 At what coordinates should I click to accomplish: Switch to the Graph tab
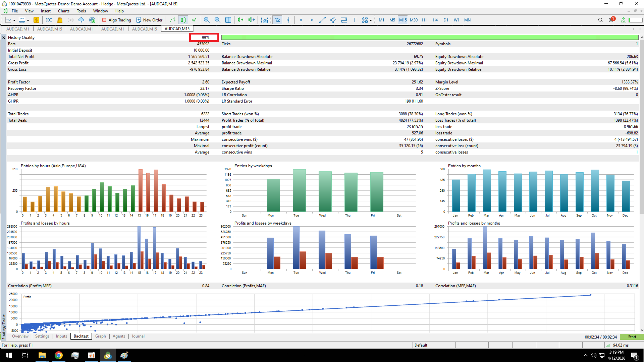[100, 336]
